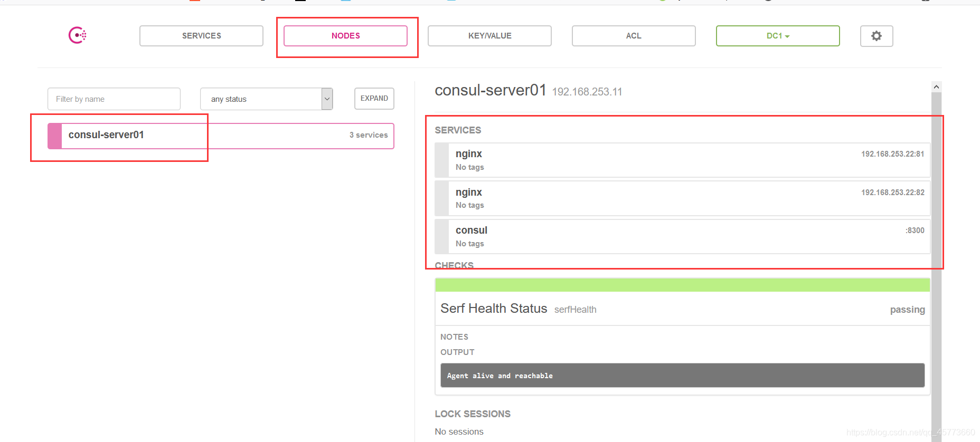Click the serfHealth check ID text
Viewport: 980px width, 442px height.
tap(575, 310)
